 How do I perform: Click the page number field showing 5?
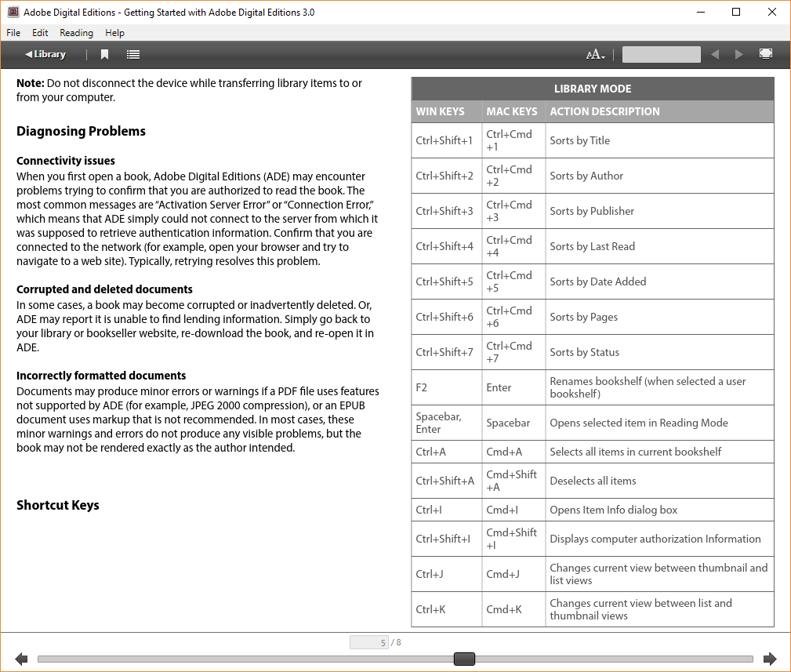click(x=368, y=642)
